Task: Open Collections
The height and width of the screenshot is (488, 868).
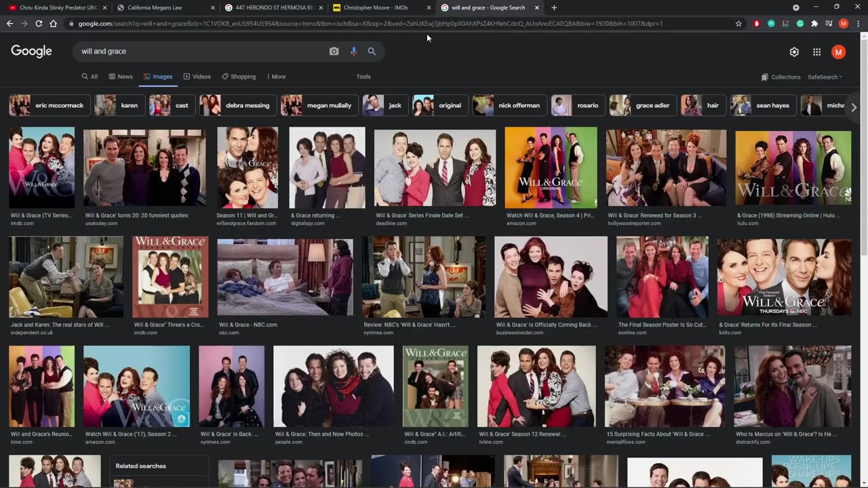Action: click(781, 77)
